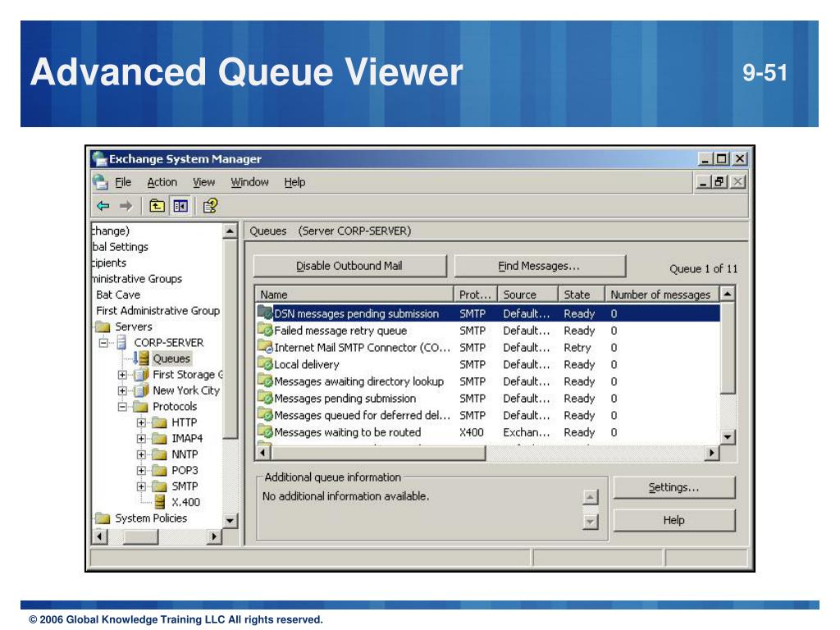840x630 pixels.
Task: Click the HTTP folder icon
Action: (159, 422)
